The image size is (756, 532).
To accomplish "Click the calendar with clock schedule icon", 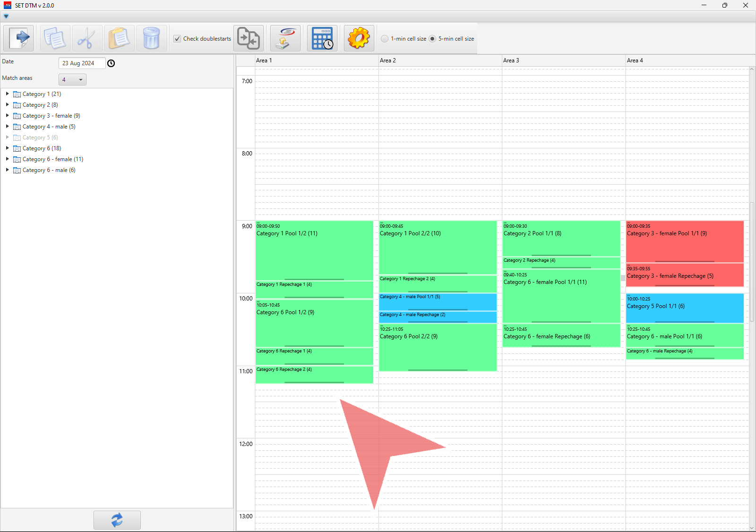I will [322, 38].
